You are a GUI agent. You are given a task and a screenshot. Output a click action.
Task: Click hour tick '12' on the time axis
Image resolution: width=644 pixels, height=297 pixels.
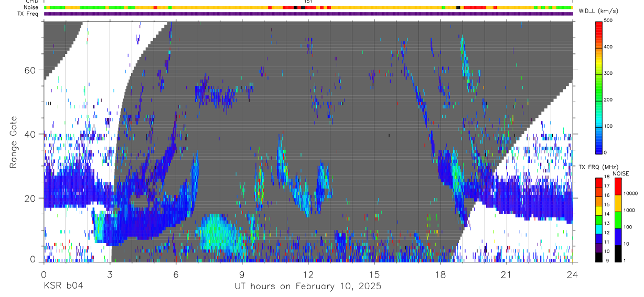pyautogui.click(x=308, y=274)
